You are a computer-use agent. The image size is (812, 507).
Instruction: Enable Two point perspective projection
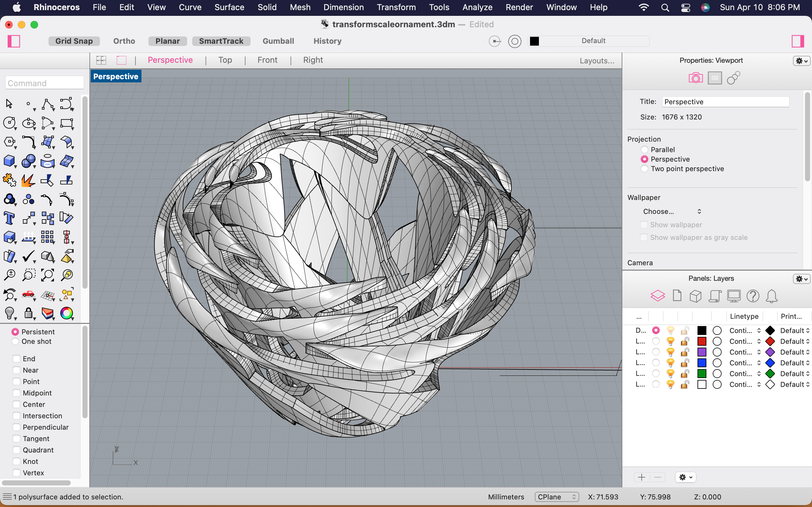tap(644, 169)
